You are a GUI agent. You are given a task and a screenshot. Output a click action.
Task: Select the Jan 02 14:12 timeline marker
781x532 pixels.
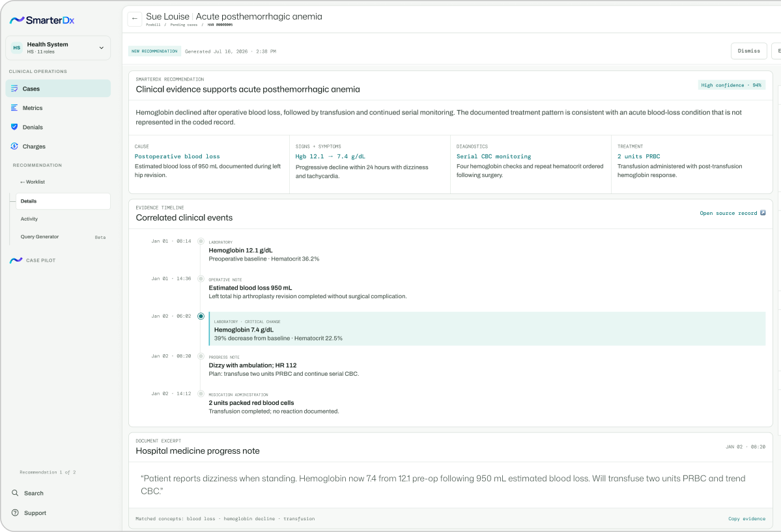coord(201,393)
